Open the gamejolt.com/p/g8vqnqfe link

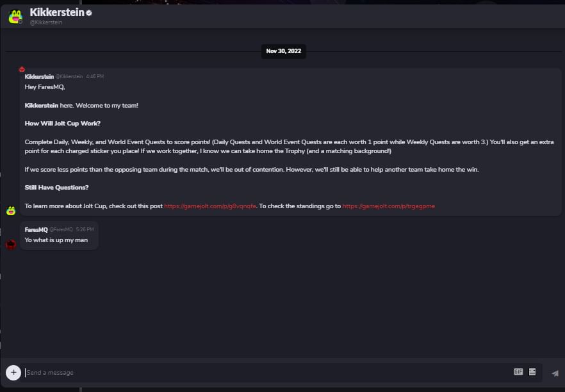(x=210, y=206)
